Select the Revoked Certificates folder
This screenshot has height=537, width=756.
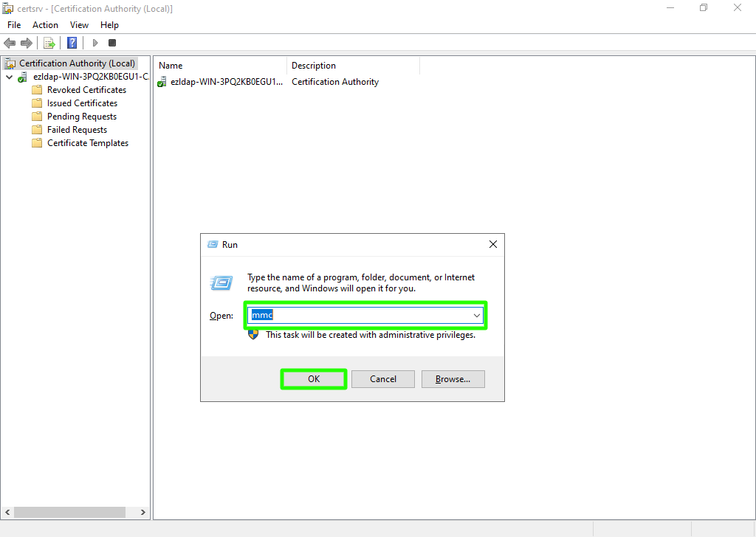[x=86, y=90]
